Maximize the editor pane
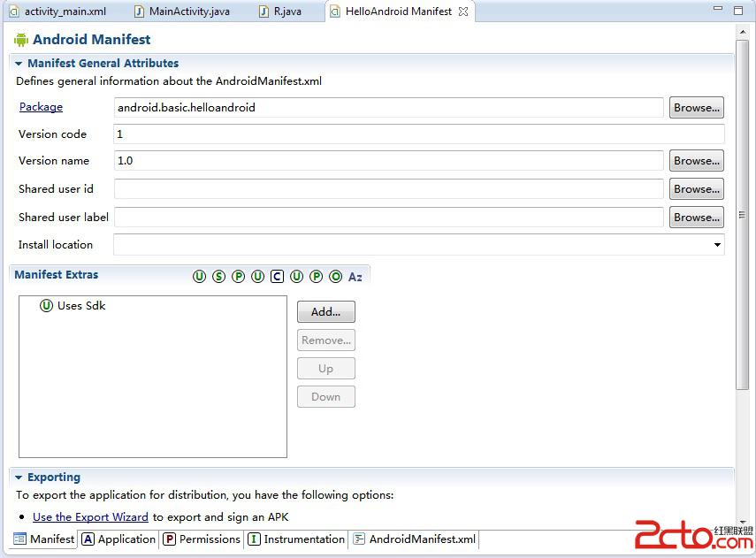The width and height of the screenshot is (756, 558). [738, 10]
